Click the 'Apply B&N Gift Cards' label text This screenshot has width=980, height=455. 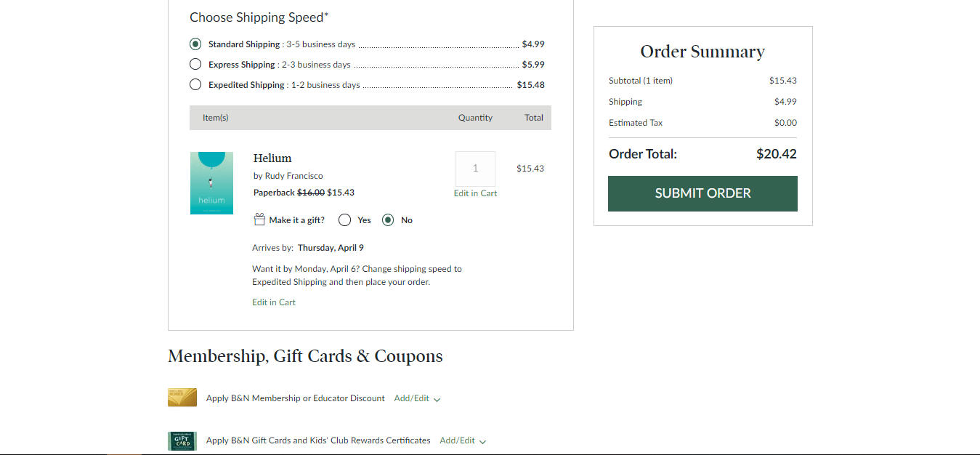point(318,440)
